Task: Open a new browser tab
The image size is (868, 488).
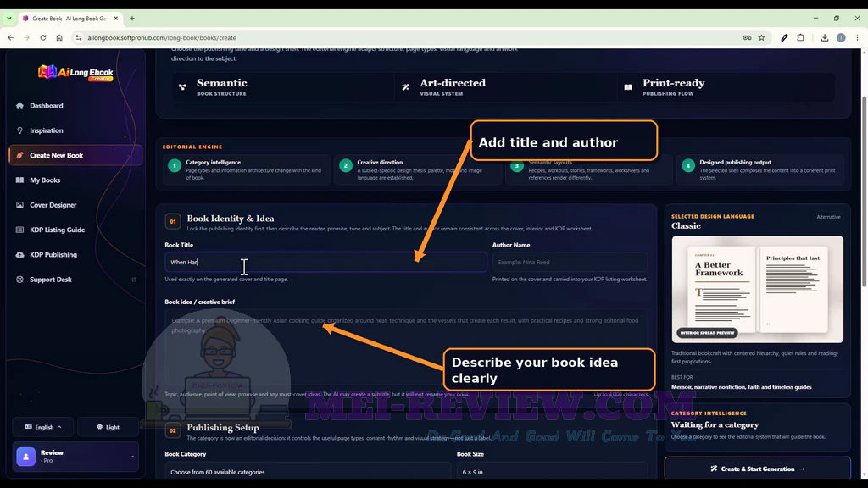Action: (131, 19)
